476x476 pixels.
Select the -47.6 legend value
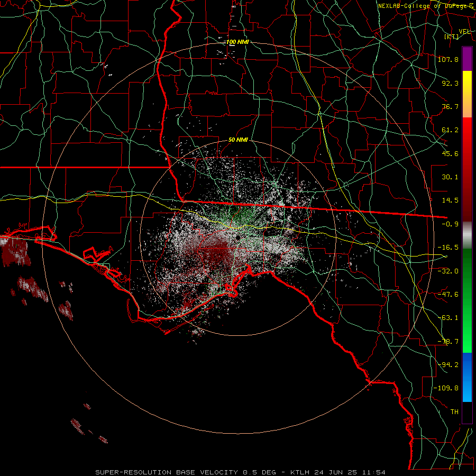(x=448, y=295)
